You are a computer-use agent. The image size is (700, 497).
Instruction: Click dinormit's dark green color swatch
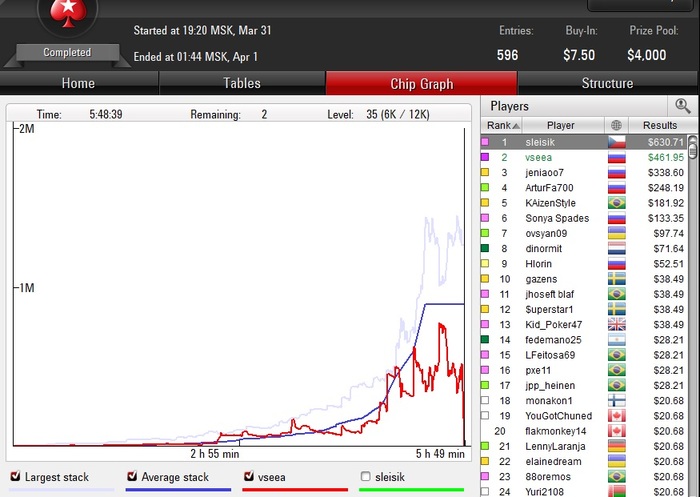(485, 248)
